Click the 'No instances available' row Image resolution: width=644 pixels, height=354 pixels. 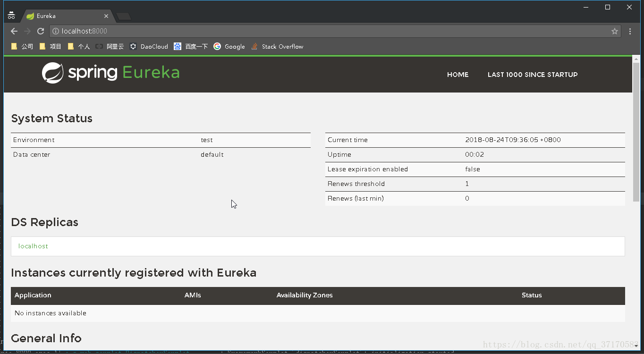(318, 313)
